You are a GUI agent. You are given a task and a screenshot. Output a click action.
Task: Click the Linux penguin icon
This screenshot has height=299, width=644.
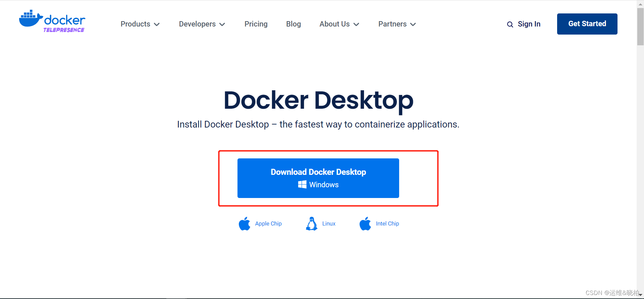click(x=312, y=223)
